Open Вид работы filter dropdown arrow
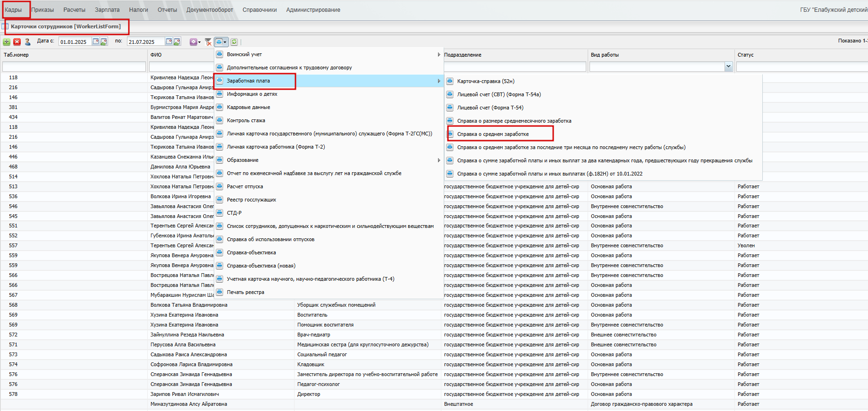The image size is (868, 411). click(x=728, y=67)
